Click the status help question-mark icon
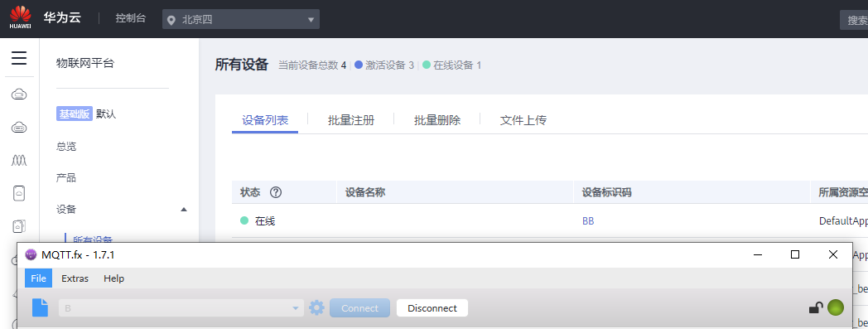This screenshot has height=329, width=868. point(276,192)
